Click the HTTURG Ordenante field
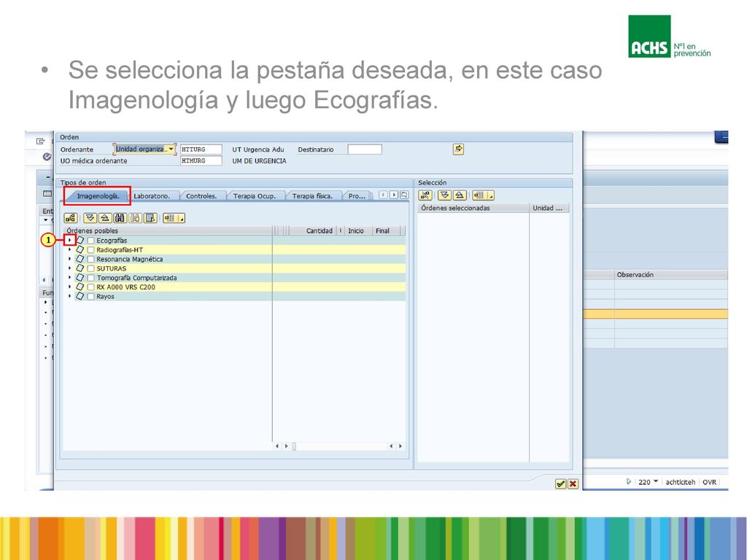Screen dimensions: 747x560 (201, 149)
